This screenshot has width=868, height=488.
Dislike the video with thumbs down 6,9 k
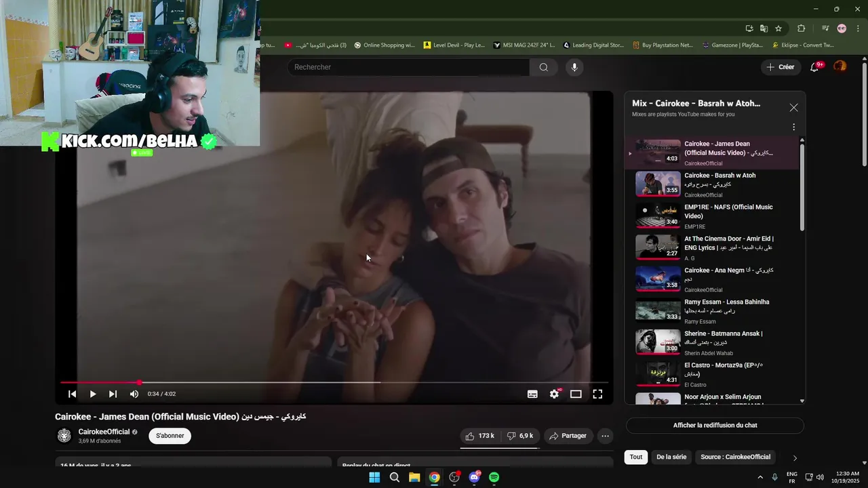click(520, 436)
